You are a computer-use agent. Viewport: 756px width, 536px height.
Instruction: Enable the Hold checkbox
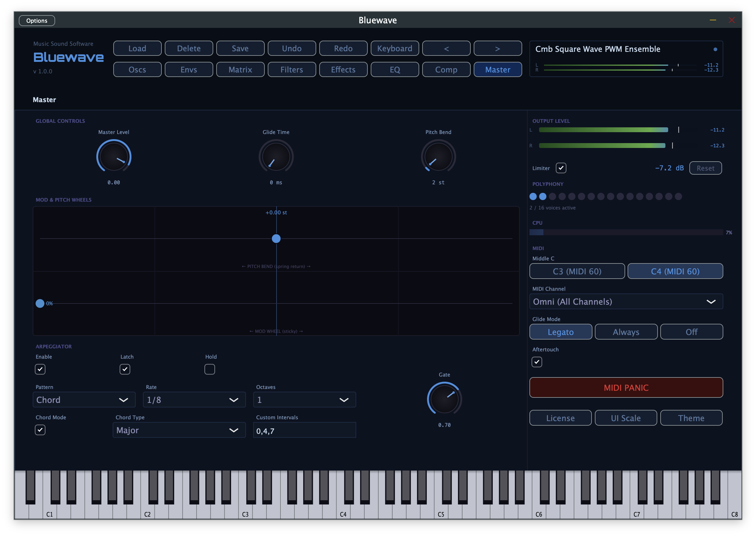210,369
